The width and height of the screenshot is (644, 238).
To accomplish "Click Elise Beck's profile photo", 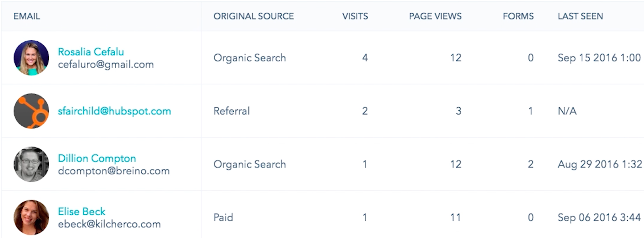I will (x=32, y=217).
